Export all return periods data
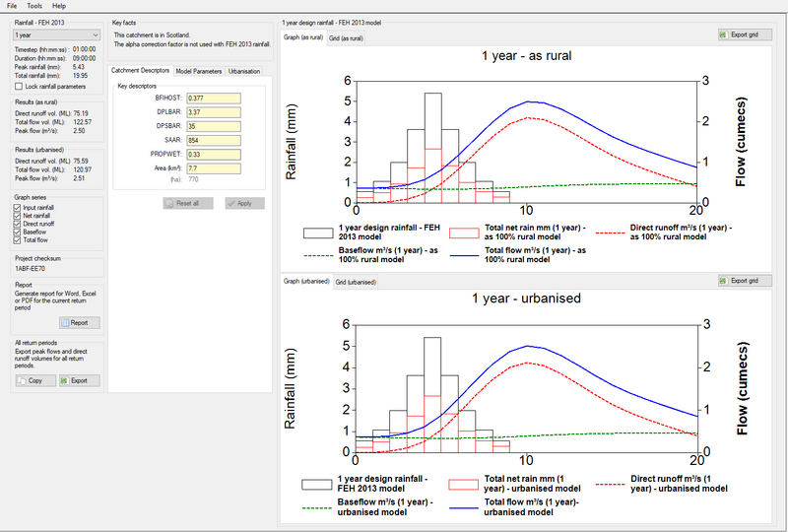The width and height of the screenshot is (788, 532). pyautogui.click(x=79, y=380)
